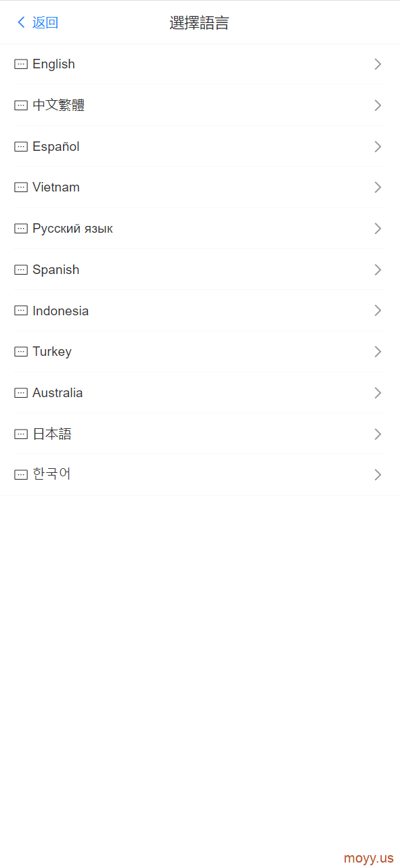This screenshot has height=868, width=400.
Task: Click the keyboard icon beside English
Action: 21,64
